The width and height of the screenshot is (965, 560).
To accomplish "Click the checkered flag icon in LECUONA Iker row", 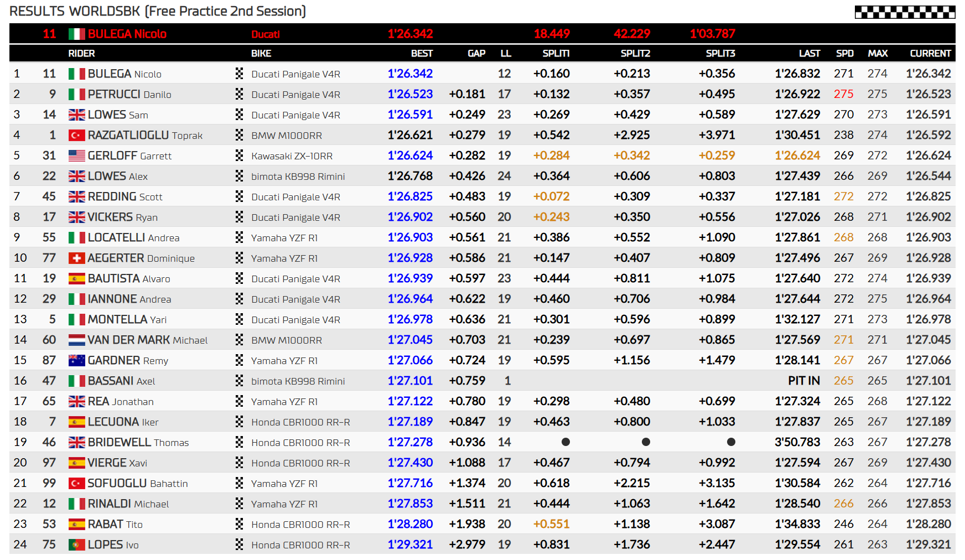I will (x=239, y=422).
